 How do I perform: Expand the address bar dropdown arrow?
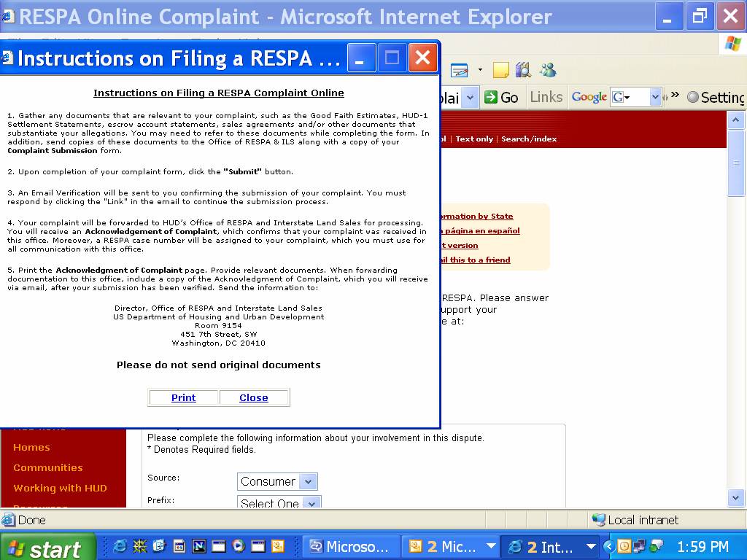pyautogui.click(x=470, y=98)
